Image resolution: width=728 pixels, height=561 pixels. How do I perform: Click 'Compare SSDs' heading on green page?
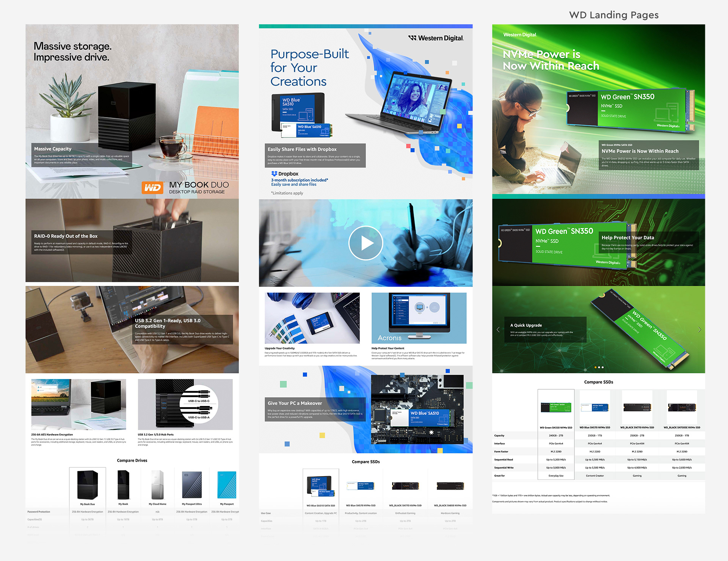(598, 382)
